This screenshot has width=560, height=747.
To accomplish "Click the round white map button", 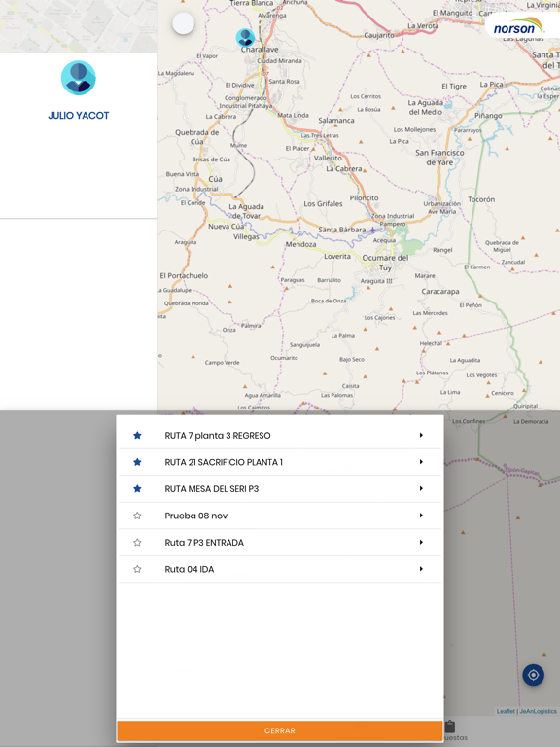I will 184,23.
